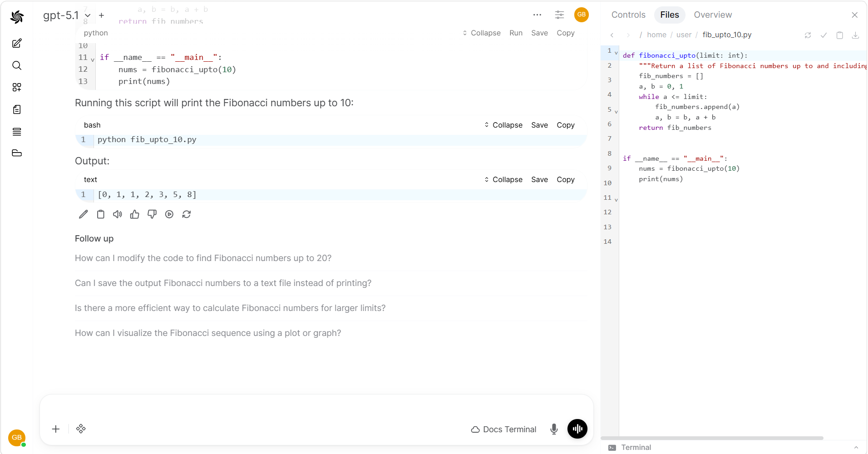
Task: Open the stacked list icon in sidebar
Action: (x=17, y=132)
